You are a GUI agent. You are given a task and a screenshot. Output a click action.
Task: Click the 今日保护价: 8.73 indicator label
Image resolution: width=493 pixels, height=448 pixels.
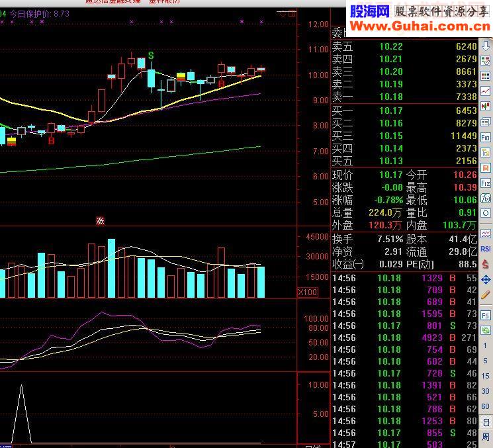click(40, 14)
